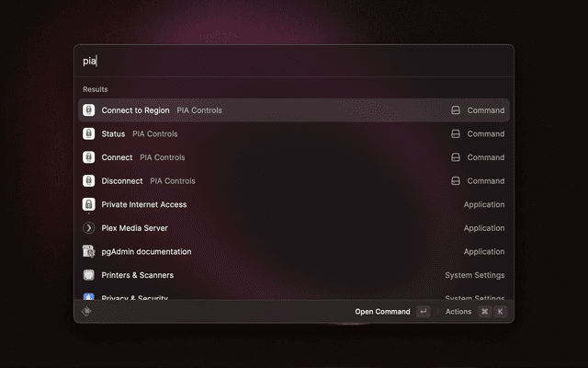The image size is (588, 368).
Task: Choose the "Plex Media Server" result title
Action: click(134, 228)
